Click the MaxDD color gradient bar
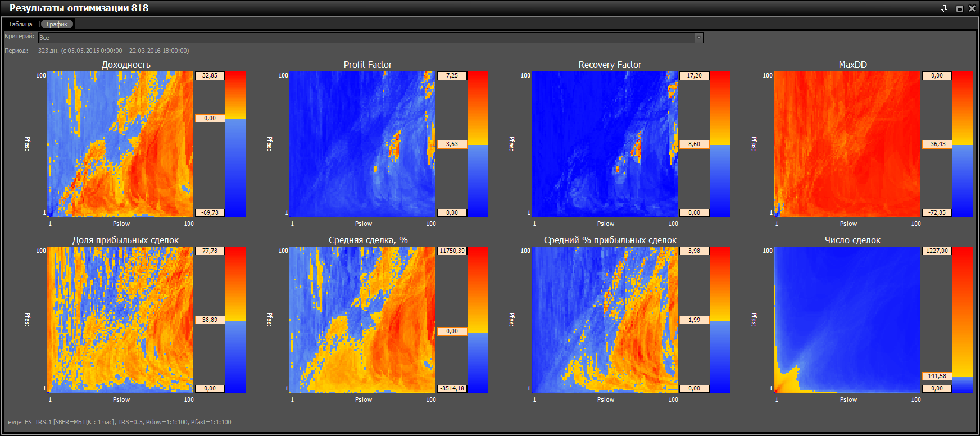980x436 pixels. 963,144
